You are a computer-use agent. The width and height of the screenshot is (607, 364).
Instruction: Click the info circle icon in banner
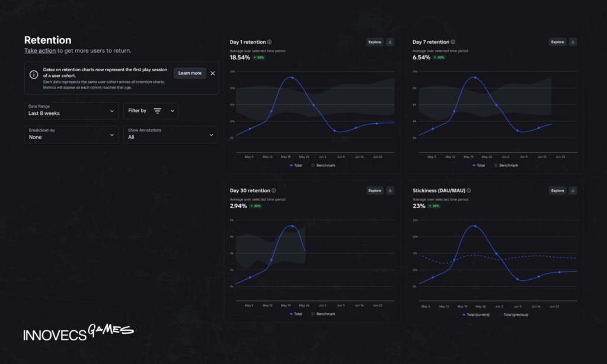tap(34, 74)
